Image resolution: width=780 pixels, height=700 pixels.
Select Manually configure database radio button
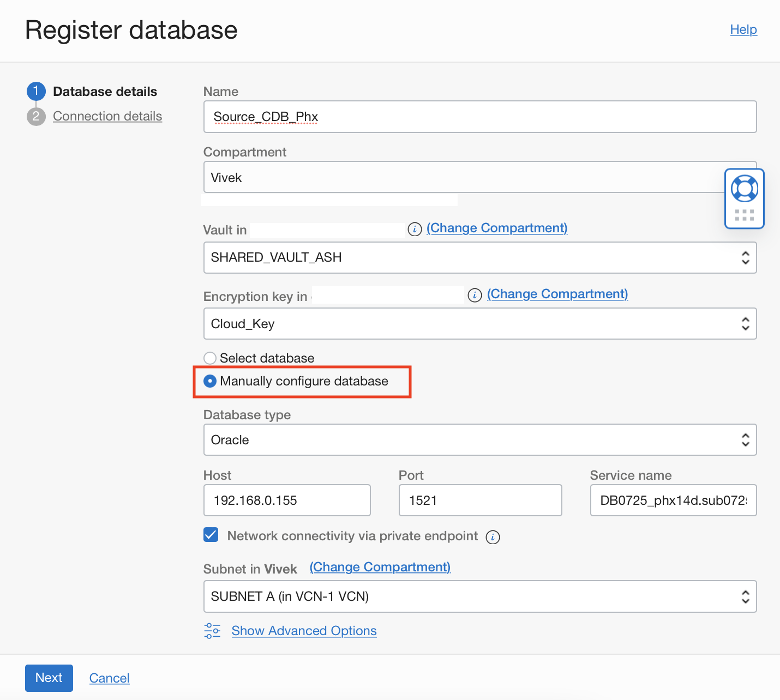point(210,381)
